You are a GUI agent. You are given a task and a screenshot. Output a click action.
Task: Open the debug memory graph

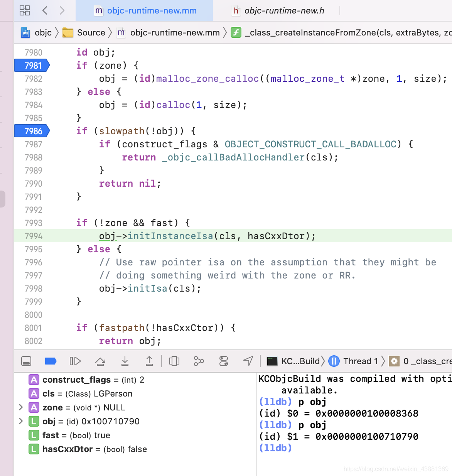coord(199,361)
